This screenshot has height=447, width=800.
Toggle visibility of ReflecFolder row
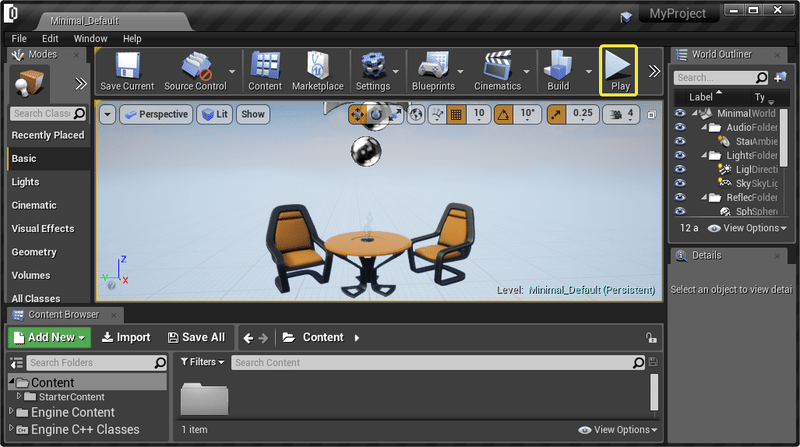click(680, 197)
